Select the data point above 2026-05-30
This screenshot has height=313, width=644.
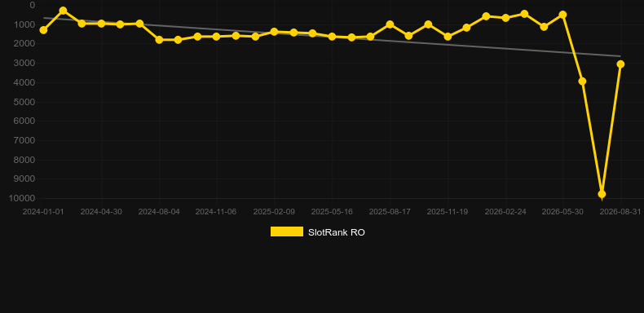[x=562, y=15]
